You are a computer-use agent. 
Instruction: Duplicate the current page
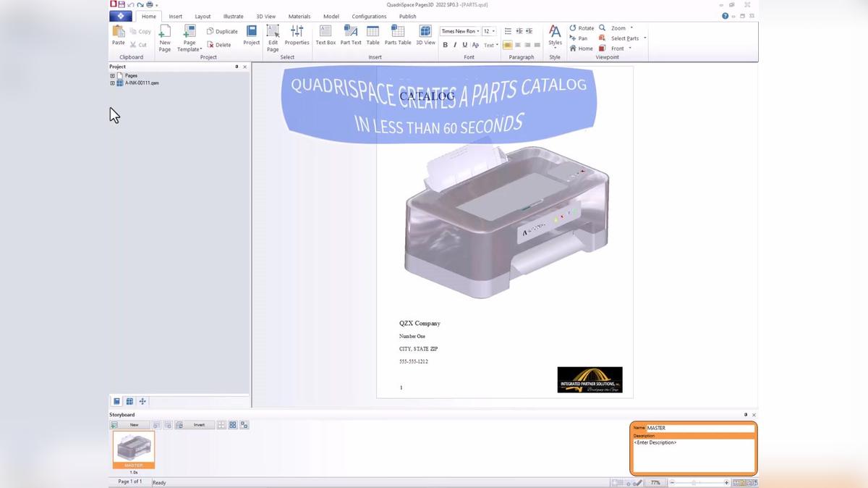click(222, 32)
